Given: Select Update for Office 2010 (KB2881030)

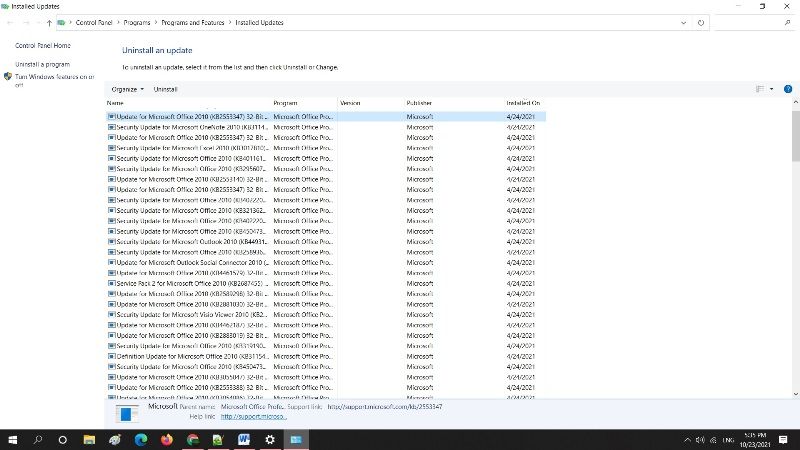Looking at the screenshot, I should pos(326,305).
